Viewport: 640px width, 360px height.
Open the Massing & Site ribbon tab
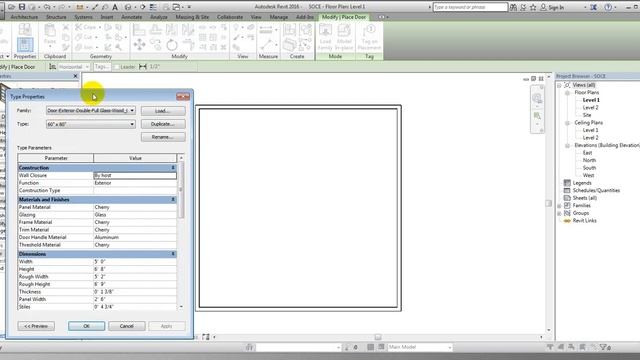pos(192,17)
